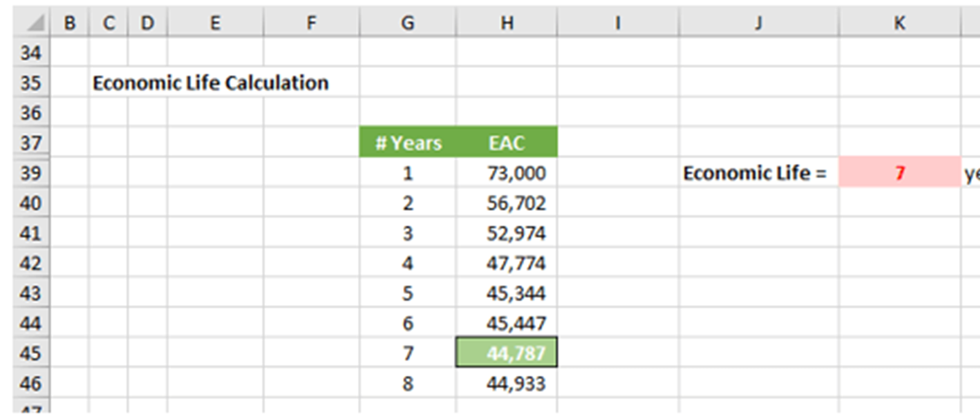
Task: Click the Economic Life Calculation title cell
Action: [x=210, y=83]
